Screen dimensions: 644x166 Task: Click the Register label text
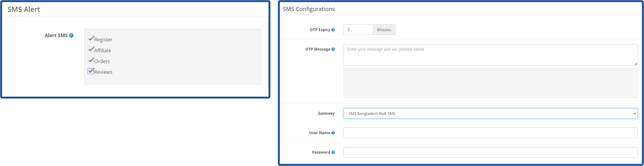coord(103,39)
